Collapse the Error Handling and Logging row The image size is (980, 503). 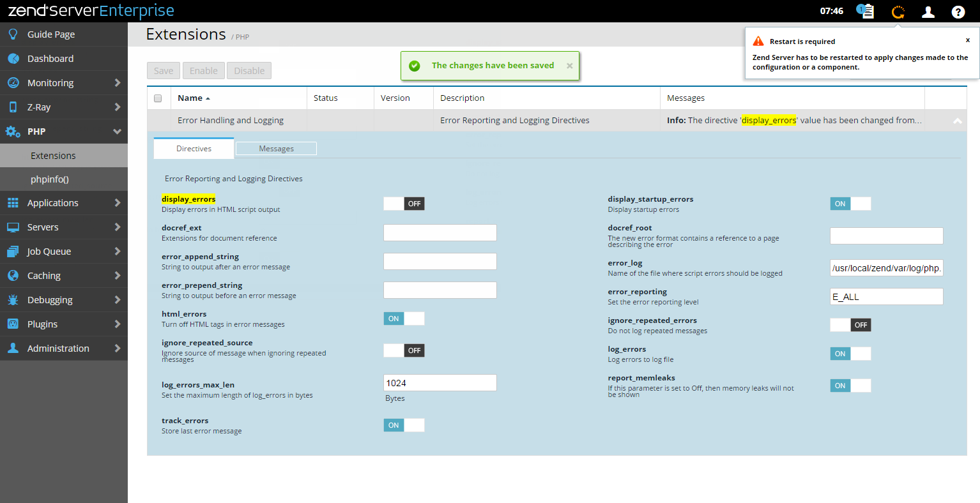957,121
